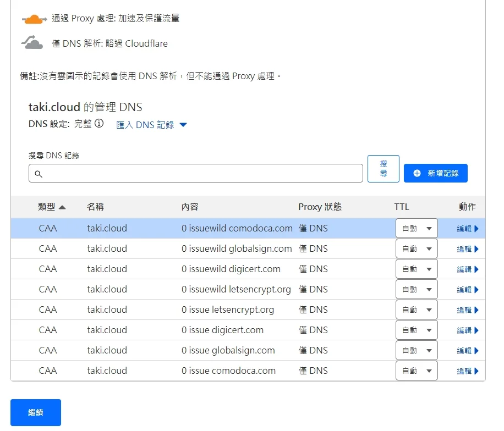This screenshot has height=431, width=504.
Task: Edit the issue globalsign.com record
Action: (468, 350)
